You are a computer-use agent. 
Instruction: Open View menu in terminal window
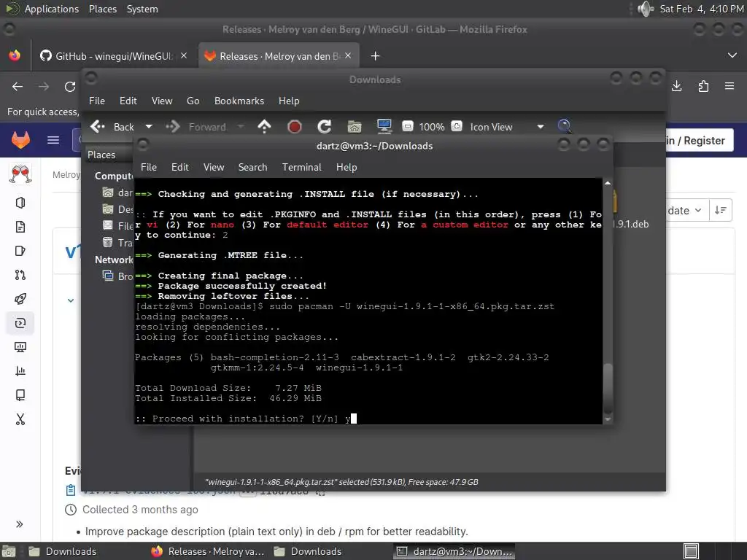click(x=214, y=167)
